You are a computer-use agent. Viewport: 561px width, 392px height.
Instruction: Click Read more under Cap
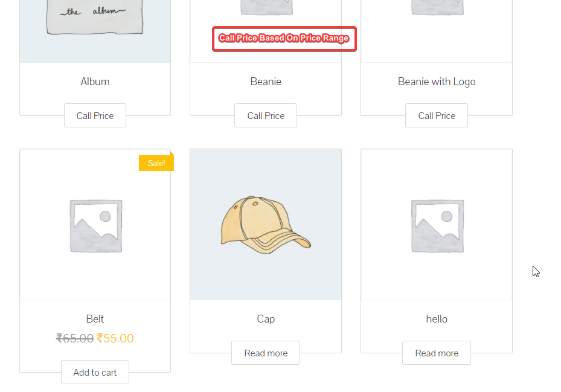click(x=266, y=353)
